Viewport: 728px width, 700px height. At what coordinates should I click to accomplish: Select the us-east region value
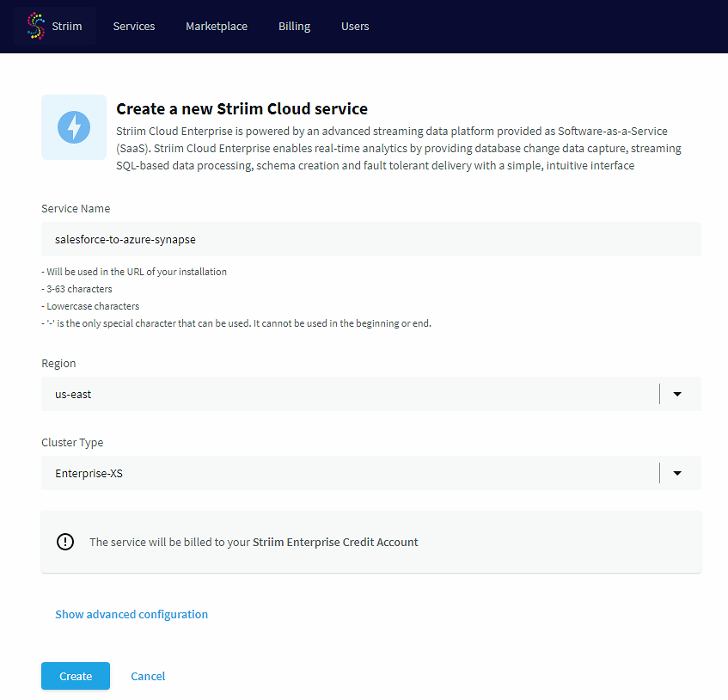[73, 395]
